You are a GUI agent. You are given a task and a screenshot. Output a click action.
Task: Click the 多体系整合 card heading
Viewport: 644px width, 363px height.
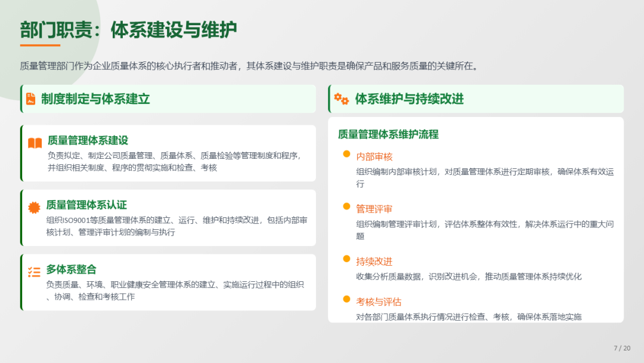(x=71, y=269)
